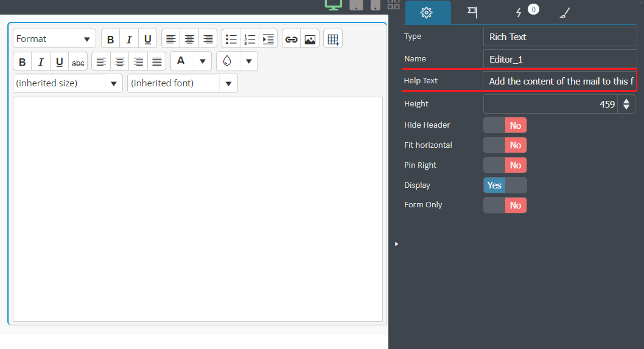The image size is (644, 349).
Task: Toggle Hide Header switch
Action: (505, 125)
